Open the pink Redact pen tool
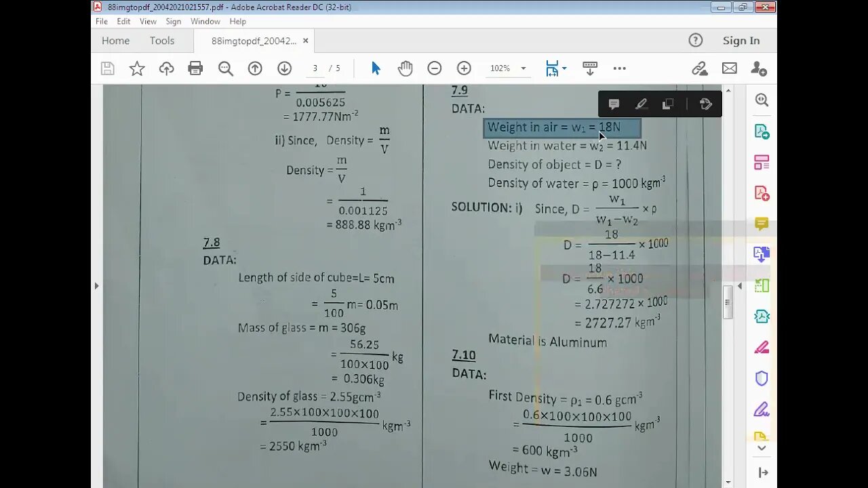This screenshot has width=868, height=488. [x=762, y=348]
